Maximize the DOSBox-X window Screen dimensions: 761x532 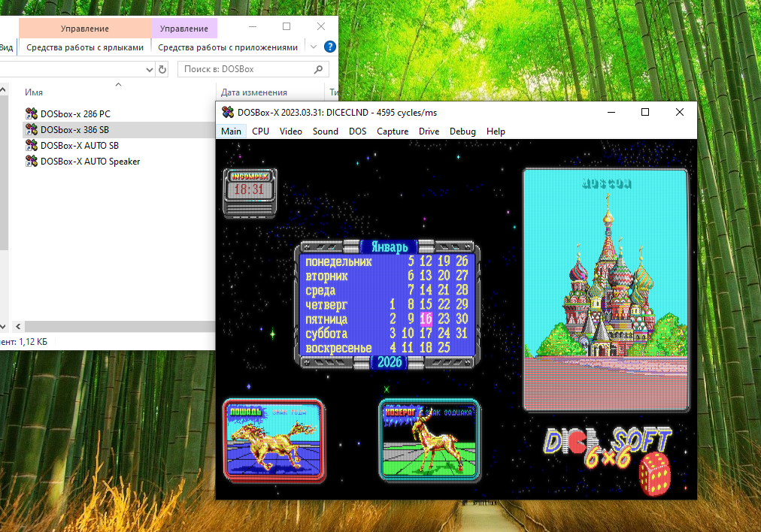tap(645, 112)
